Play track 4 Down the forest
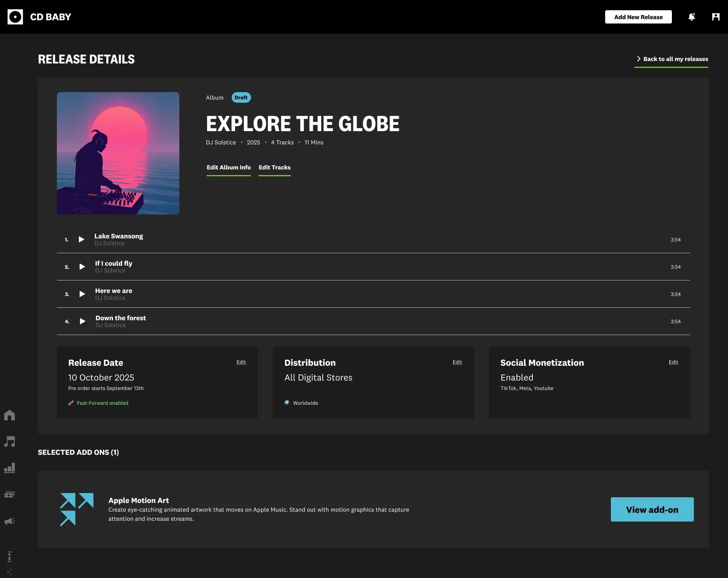This screenshot has width=728, height=578. (x=82, y=321)
